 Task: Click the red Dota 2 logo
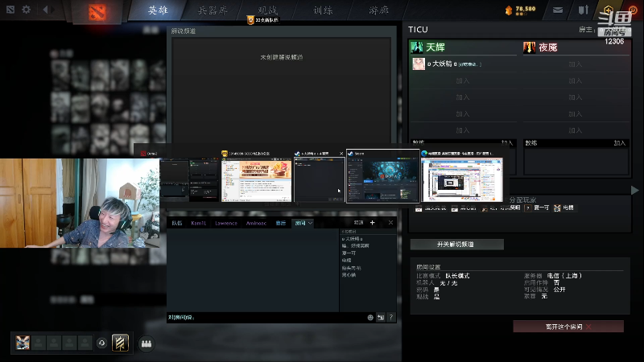point(97,12)
